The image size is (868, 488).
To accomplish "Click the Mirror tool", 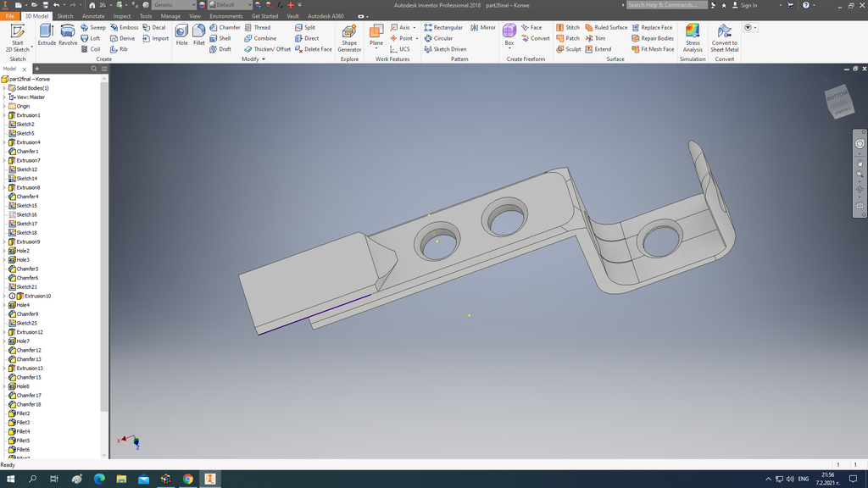I will tap(483, 27).
